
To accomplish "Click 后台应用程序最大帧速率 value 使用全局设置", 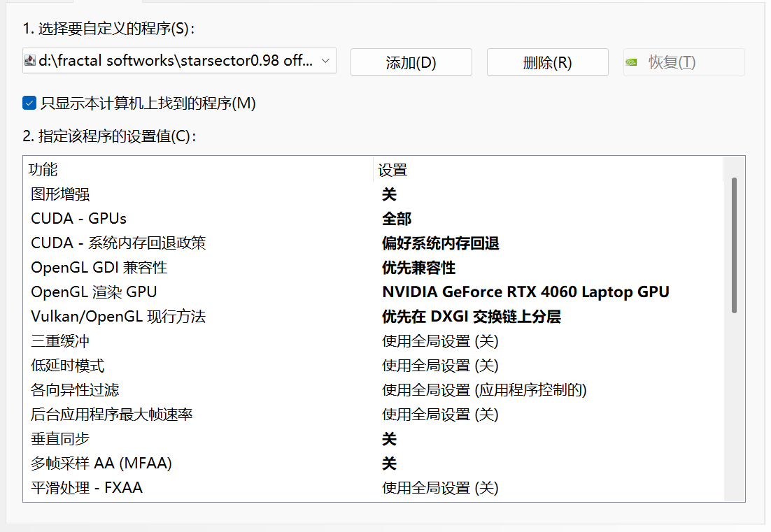I will point(440,415).
